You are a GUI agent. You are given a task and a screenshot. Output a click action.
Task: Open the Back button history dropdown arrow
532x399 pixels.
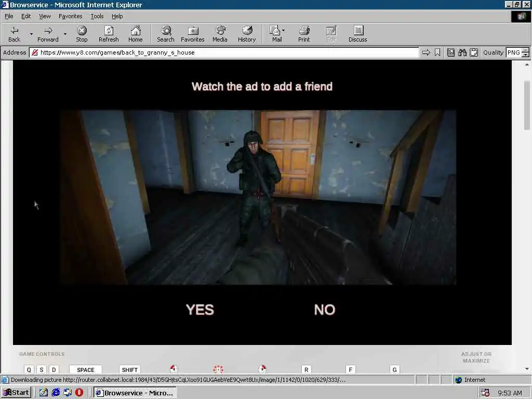[31, 34]
